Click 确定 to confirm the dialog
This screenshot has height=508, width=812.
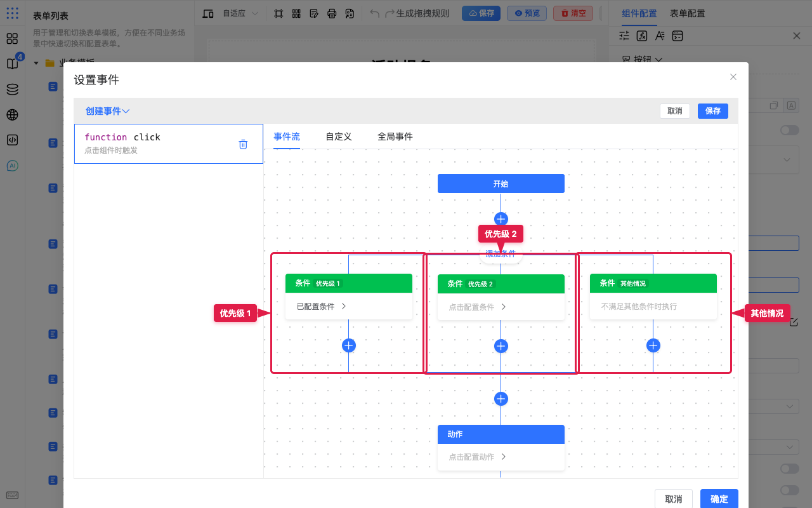click(719, 499)
